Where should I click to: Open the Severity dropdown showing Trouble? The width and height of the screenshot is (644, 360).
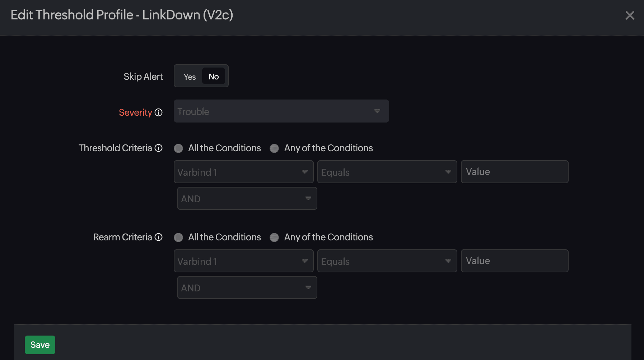[x=281, y=111]
